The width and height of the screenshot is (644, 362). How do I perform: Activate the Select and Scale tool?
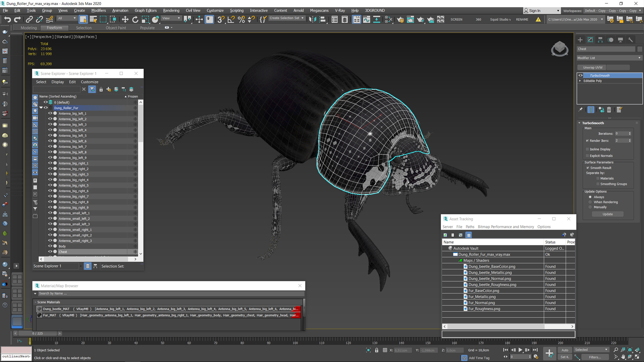(x=145, y=19)
